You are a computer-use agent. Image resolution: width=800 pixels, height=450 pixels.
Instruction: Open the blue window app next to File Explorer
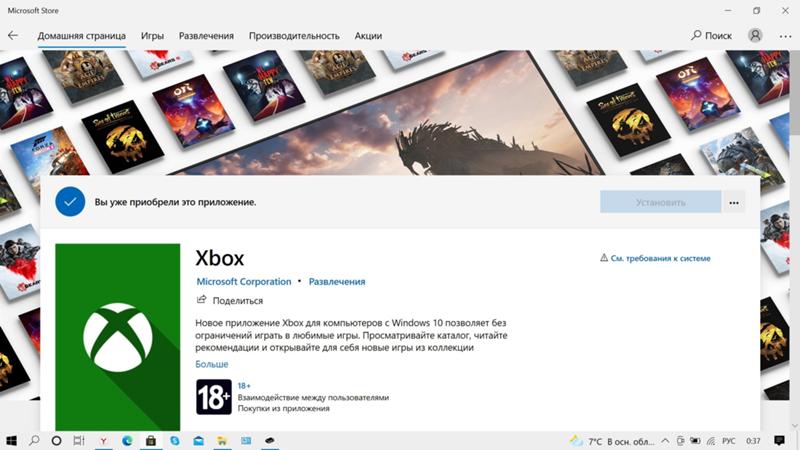tap(246, 441)
